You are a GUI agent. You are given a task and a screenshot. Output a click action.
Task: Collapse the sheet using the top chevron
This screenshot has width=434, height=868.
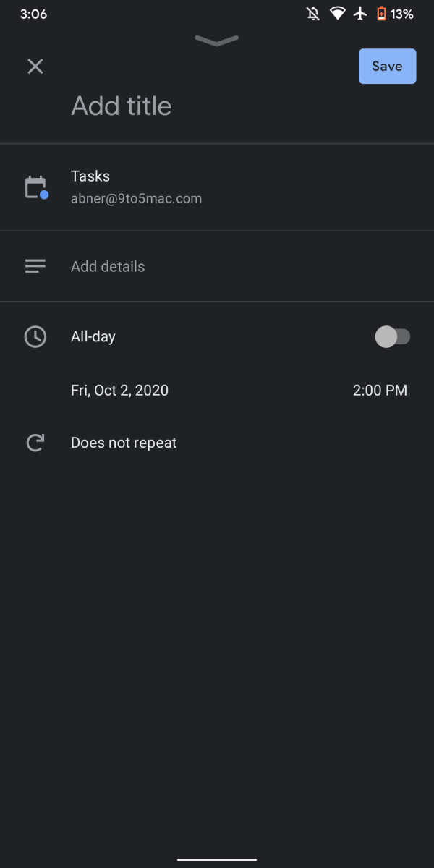216,41
